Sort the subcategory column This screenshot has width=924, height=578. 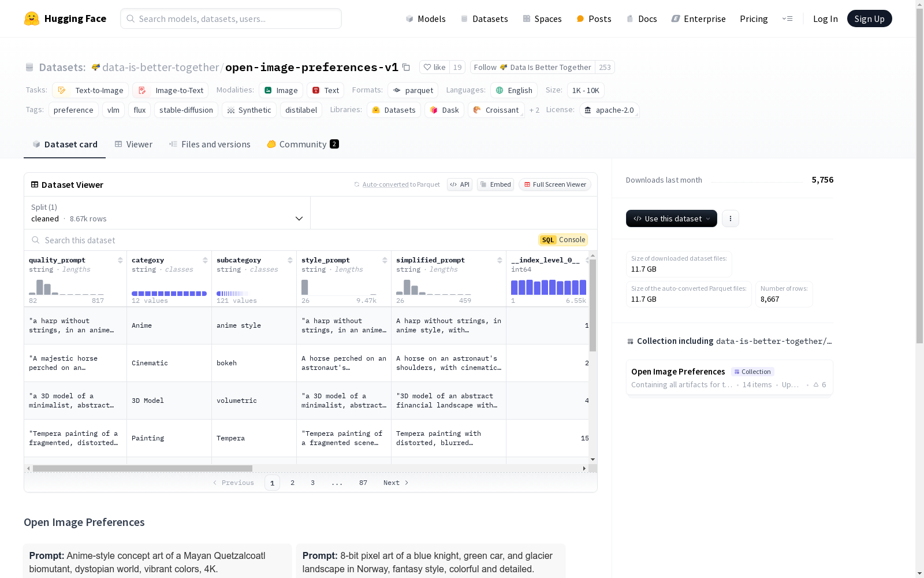[x=290, y=260]
